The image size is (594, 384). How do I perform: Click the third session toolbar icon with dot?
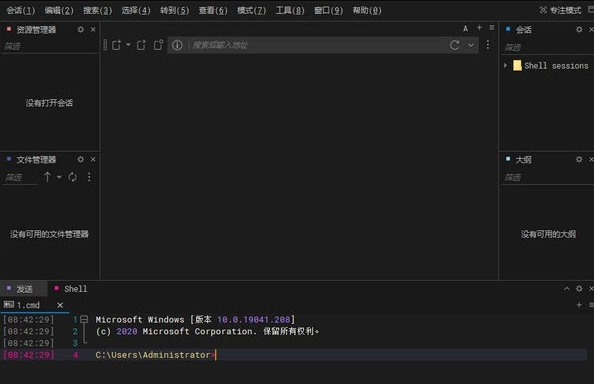158,45
